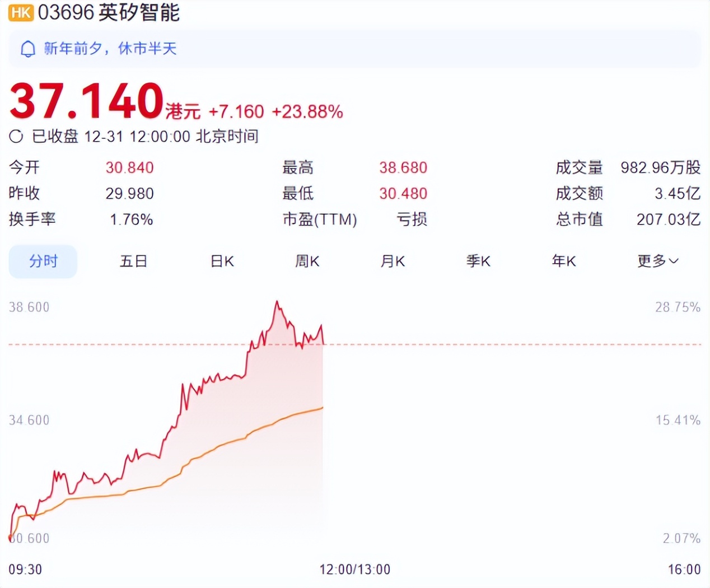The height and width of the screenshot is (588, 710).
Task: Click the 37.140 current price
Action: coord(87,101)
